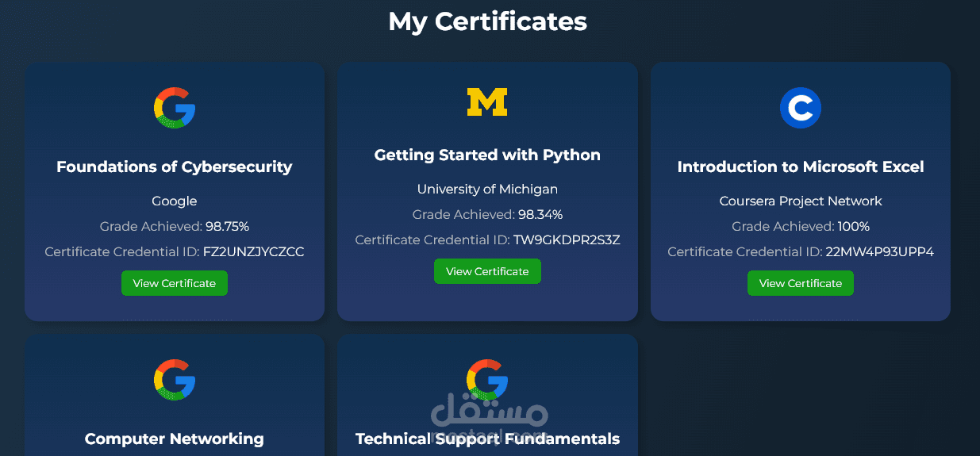Click credential ID TW9GKDPR2S3Z
The height and width of the screenshot is (456, 980).
click(567, 239)
